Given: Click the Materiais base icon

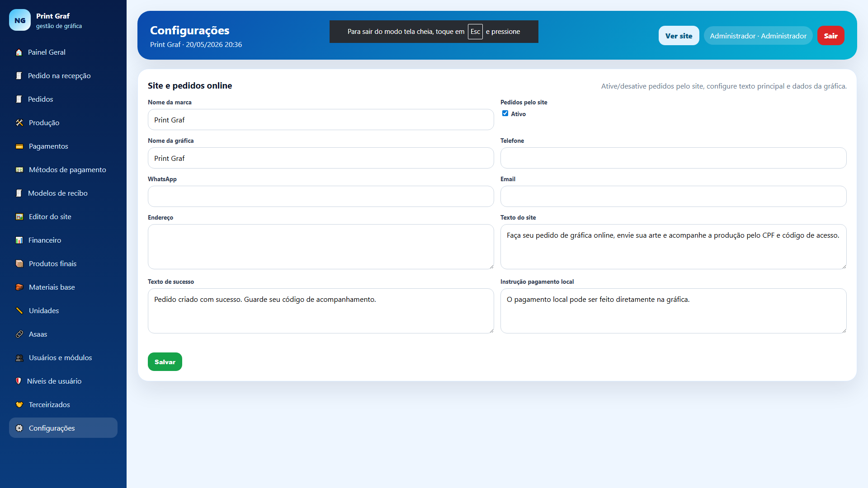Looking at the screenshot, I should point(19,287).
